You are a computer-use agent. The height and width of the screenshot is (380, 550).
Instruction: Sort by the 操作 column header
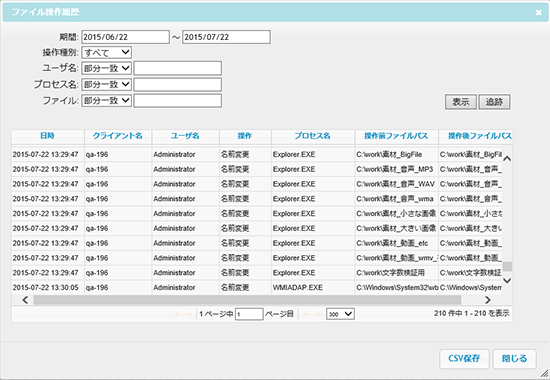tap(245, 136)
